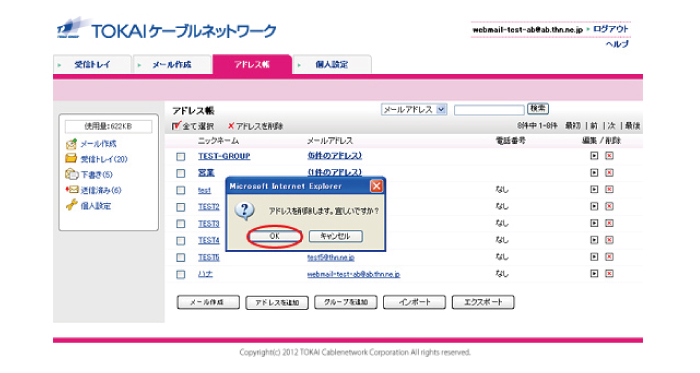This screenshot has height=373, width=700.
Task: Check the TEST-GROUP row checkbox
Action: point(180,157)
